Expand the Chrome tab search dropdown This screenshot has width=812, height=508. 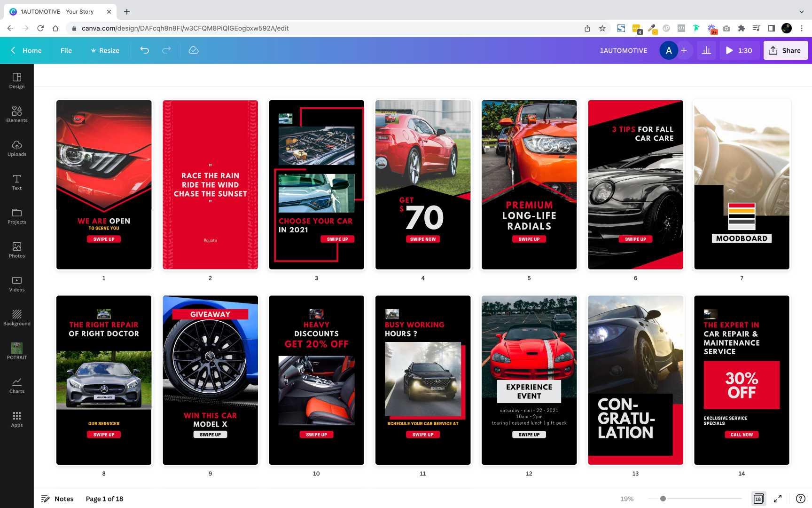point(801,11)
